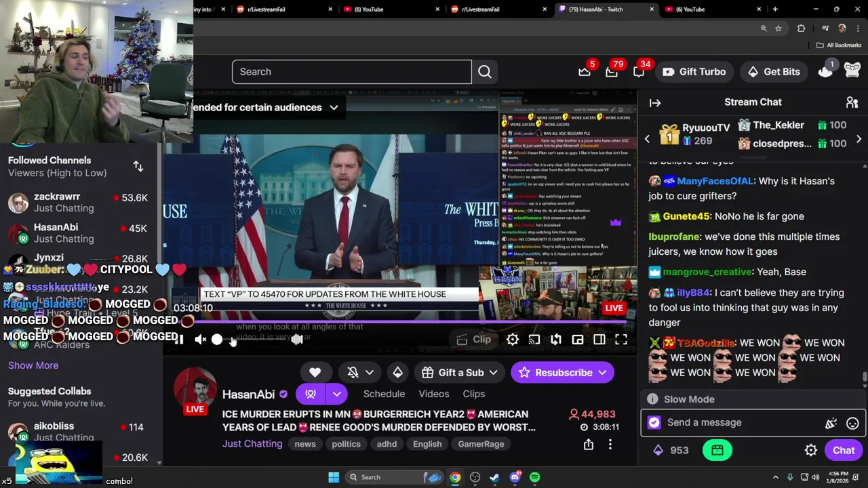
Task: Unmute the stream player volume
Action: click(x=201, y=340)
